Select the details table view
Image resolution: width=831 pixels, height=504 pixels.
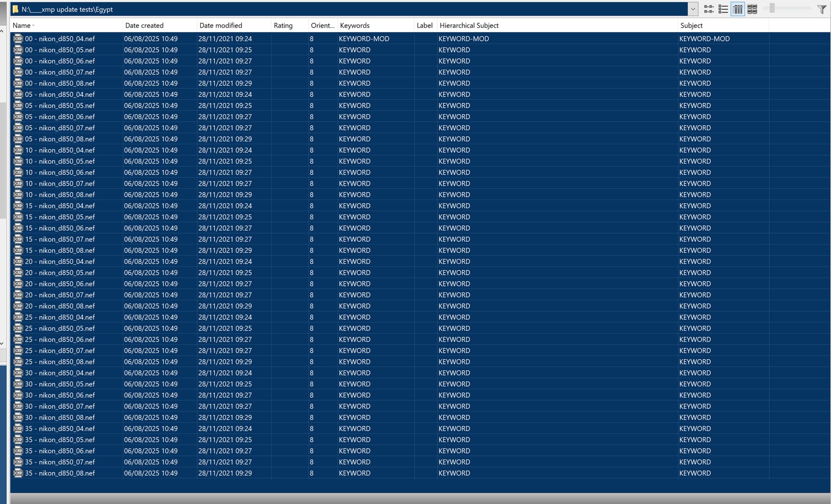(738, 9)
